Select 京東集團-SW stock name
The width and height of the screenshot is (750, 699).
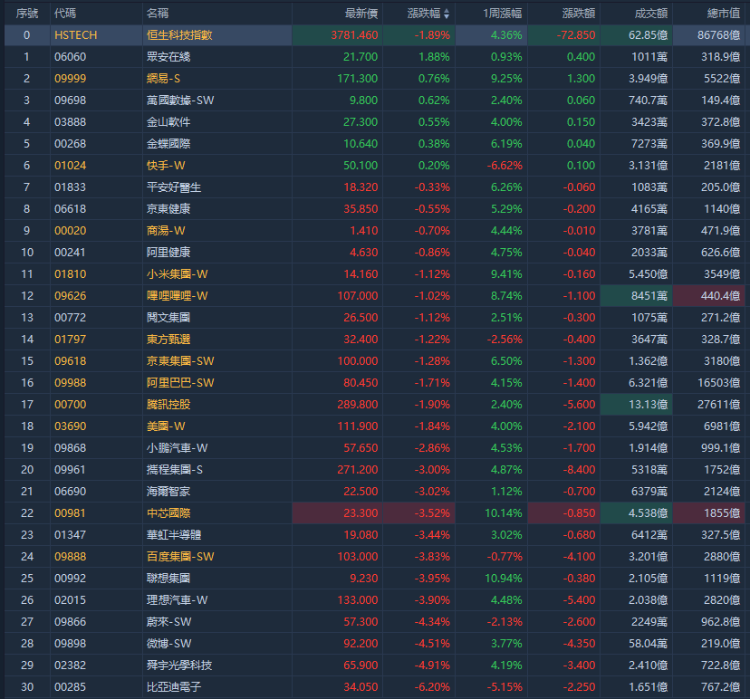[180, 361]
